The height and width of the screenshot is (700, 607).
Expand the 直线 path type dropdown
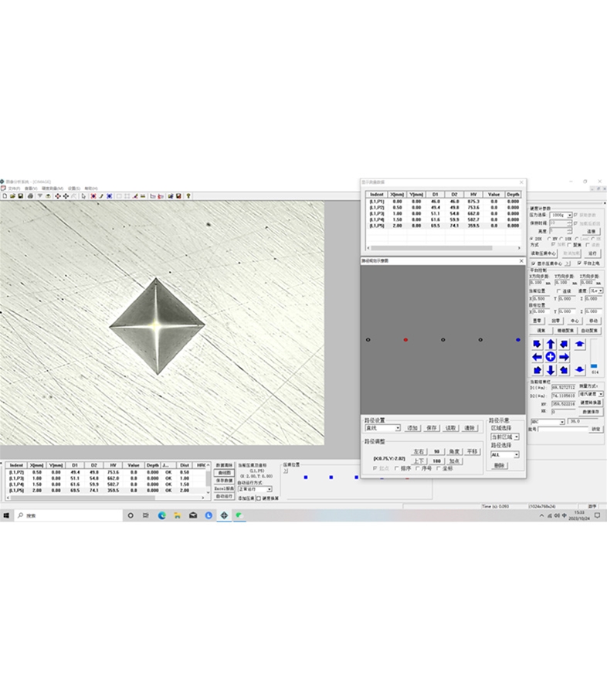pyautogui.click(x=397, y=428)
